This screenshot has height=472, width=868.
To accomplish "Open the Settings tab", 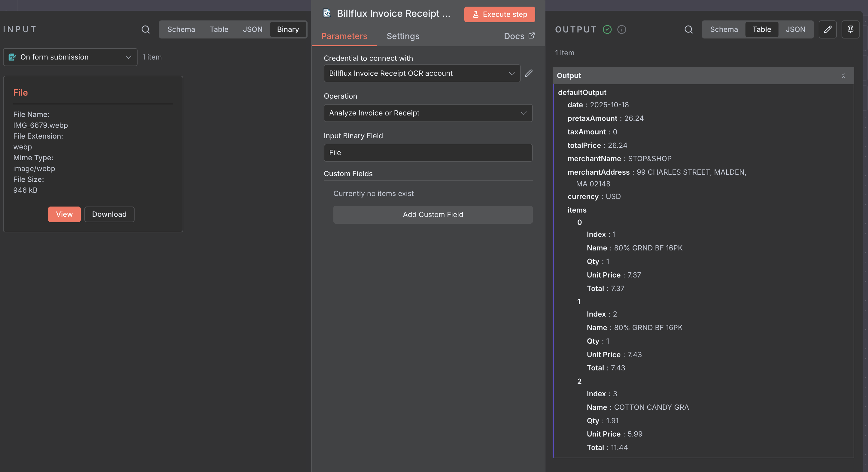I will pyautogui.click(x=403, y=36).
